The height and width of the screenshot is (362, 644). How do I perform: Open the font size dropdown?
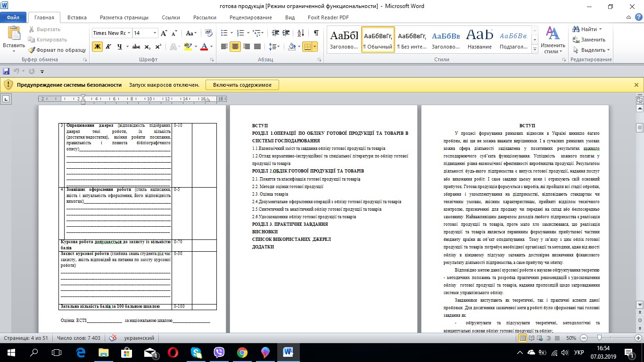155,33
